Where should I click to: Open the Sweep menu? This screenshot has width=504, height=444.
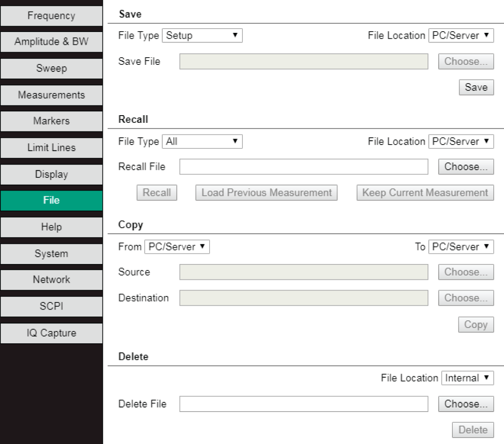51,68
